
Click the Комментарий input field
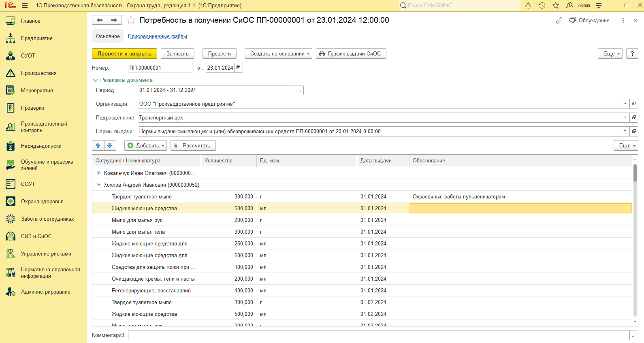tap(379, 335)
